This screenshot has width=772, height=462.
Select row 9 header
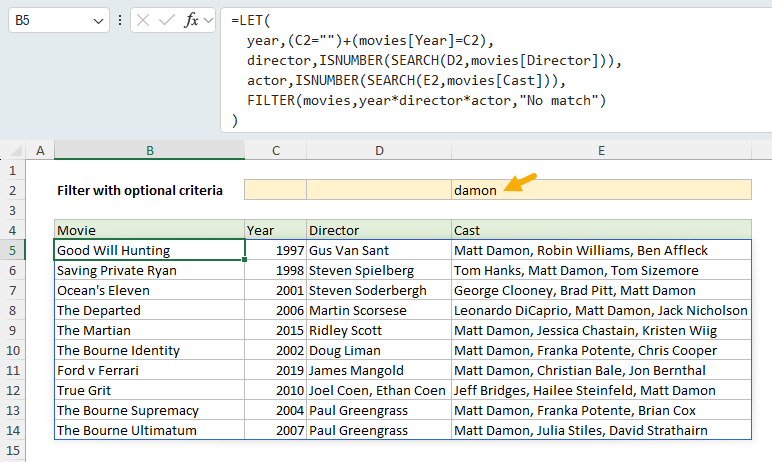click(12, 330)
